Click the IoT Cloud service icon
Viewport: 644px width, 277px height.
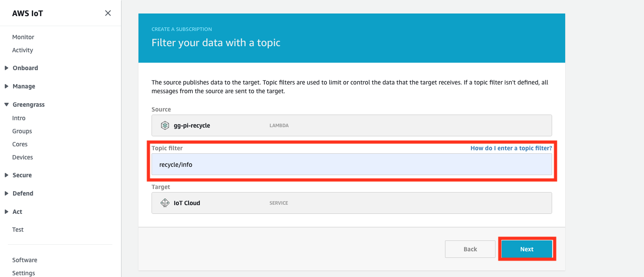[165, 203]
